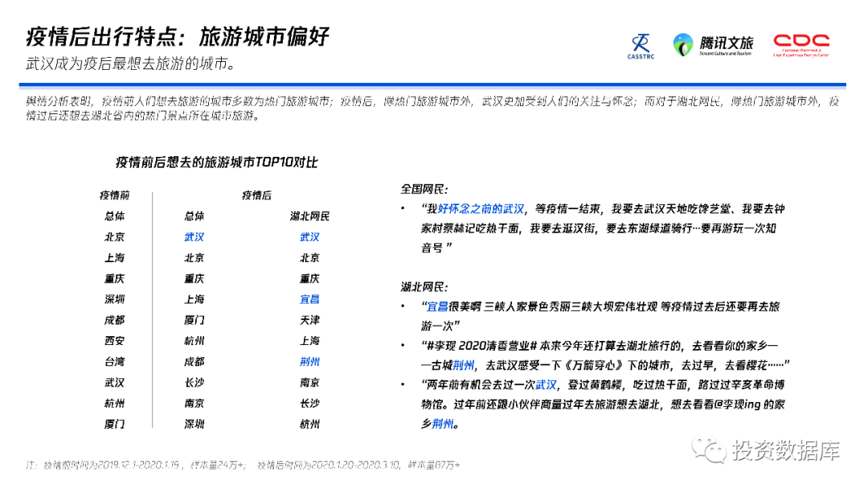Click the 湖北网民 table column header

[309, 216]
